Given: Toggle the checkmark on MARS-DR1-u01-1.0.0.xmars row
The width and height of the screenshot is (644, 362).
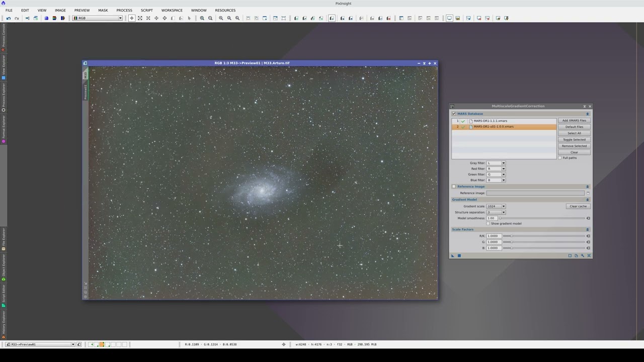Looking at the screenshot, I should tap(463, 127).
